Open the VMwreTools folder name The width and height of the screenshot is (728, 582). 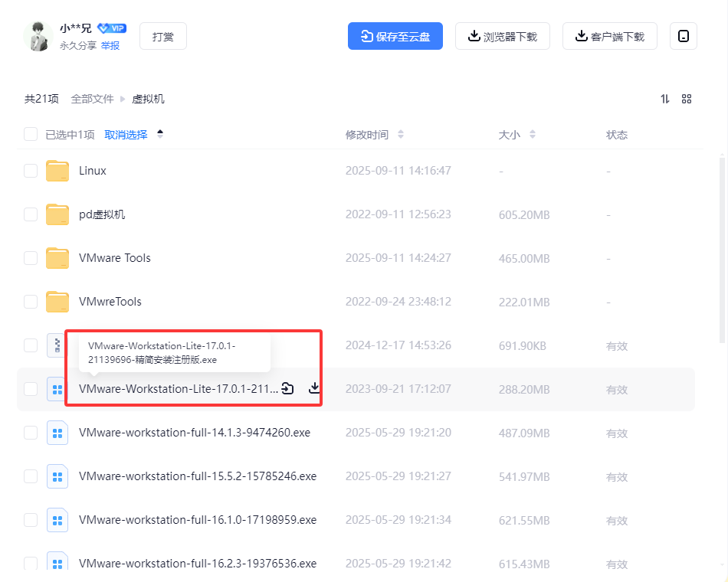pyautogui.click(x=110, y=302)
